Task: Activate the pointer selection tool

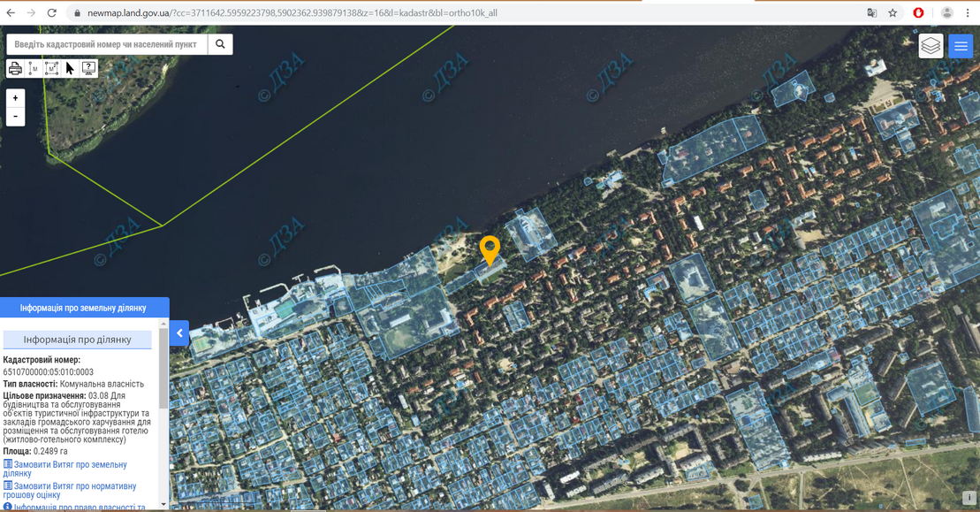Action: coord(70,68)
